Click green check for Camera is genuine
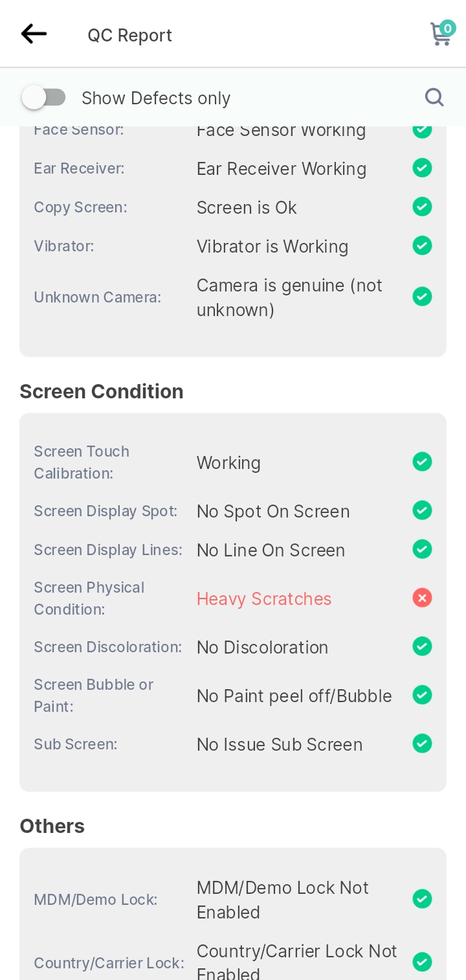The width and height of the screenshot is (466, 980). coord(422,297)
